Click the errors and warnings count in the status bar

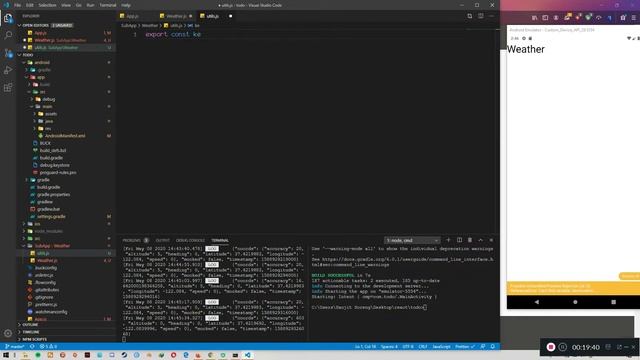click(x=48, y=347)
